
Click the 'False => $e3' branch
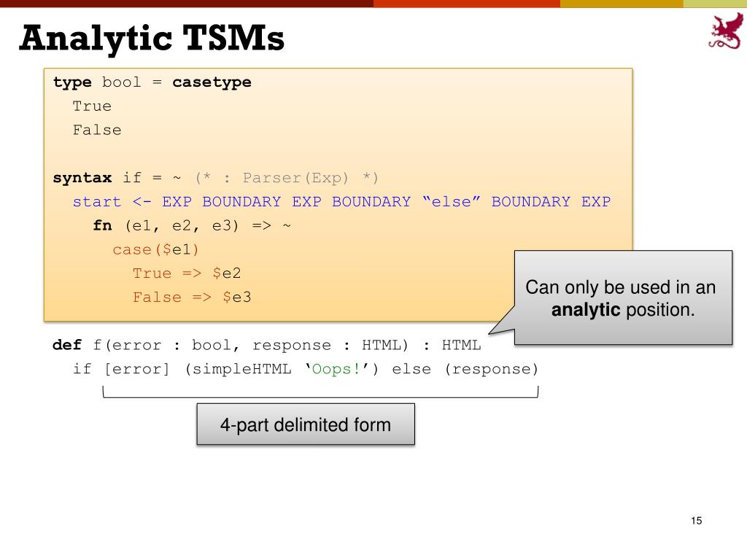(x=192, y=297)
